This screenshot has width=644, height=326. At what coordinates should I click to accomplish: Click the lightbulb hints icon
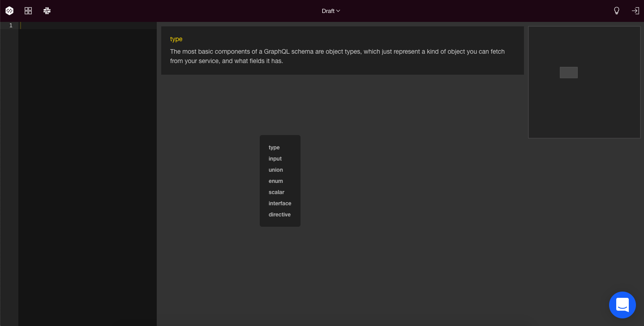[617, 11]
